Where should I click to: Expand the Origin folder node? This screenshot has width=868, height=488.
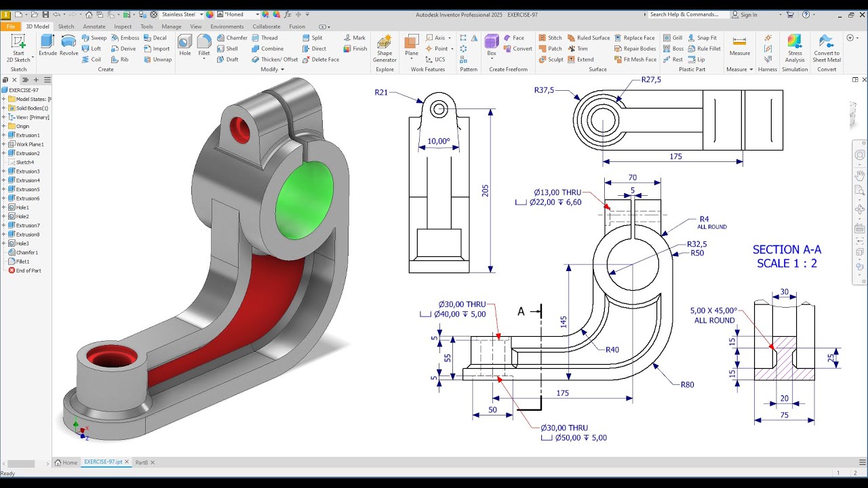click(x=3, y=126)
